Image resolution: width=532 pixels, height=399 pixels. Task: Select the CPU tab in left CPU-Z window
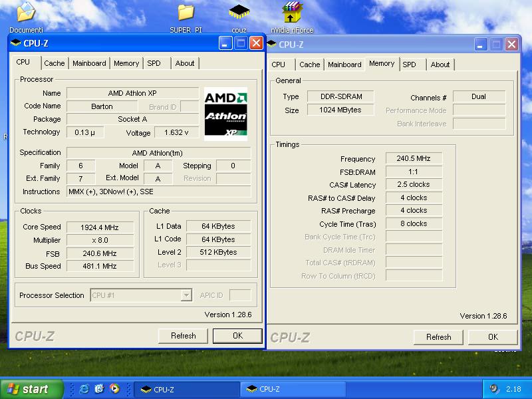[23, 63]
